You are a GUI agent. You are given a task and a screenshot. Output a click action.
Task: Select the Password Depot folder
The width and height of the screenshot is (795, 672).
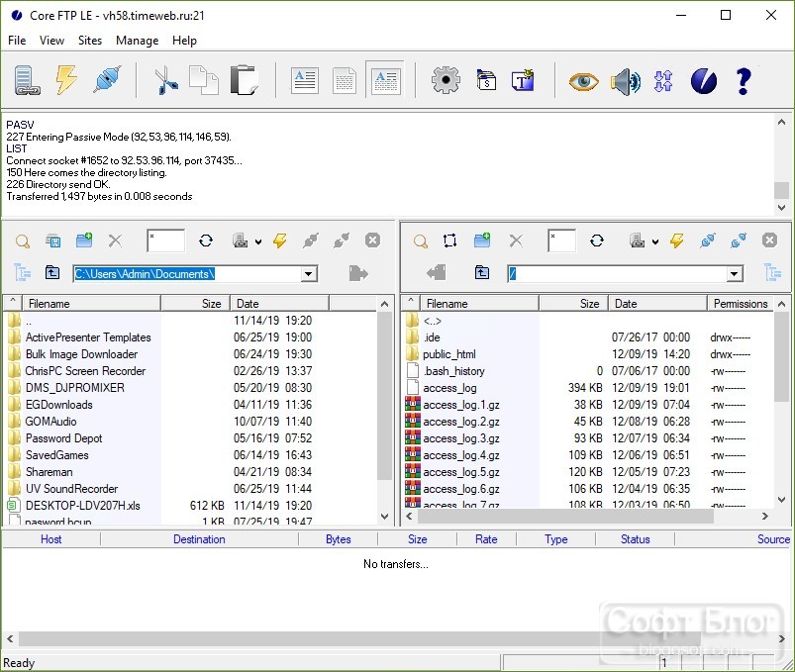point(64,438)
